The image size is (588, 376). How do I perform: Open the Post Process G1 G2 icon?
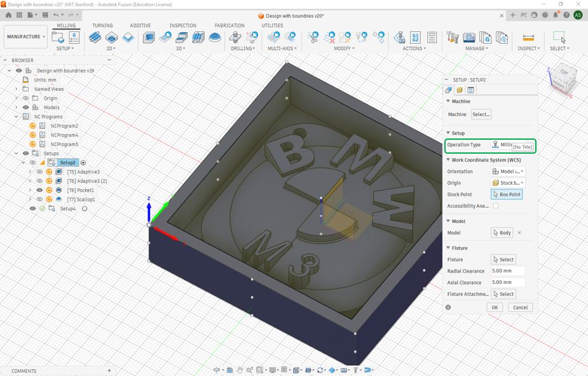[415, 37]
